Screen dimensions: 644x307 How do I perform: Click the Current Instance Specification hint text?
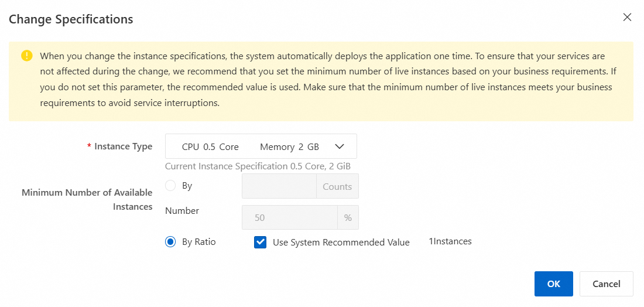tap(258, 166)
